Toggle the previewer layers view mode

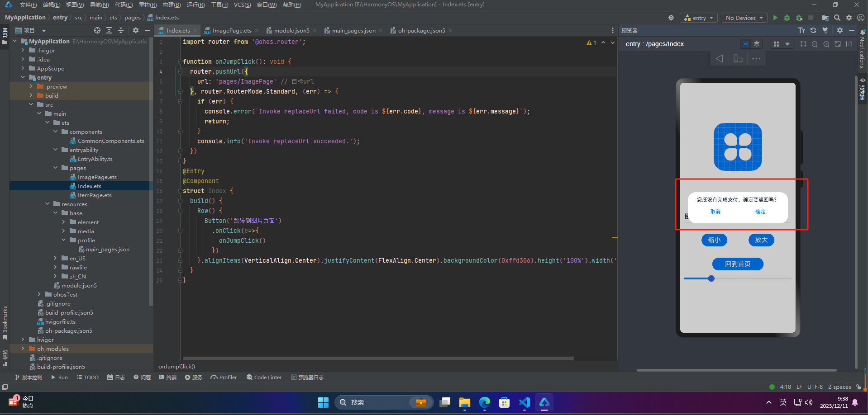[x=757, y=44]
